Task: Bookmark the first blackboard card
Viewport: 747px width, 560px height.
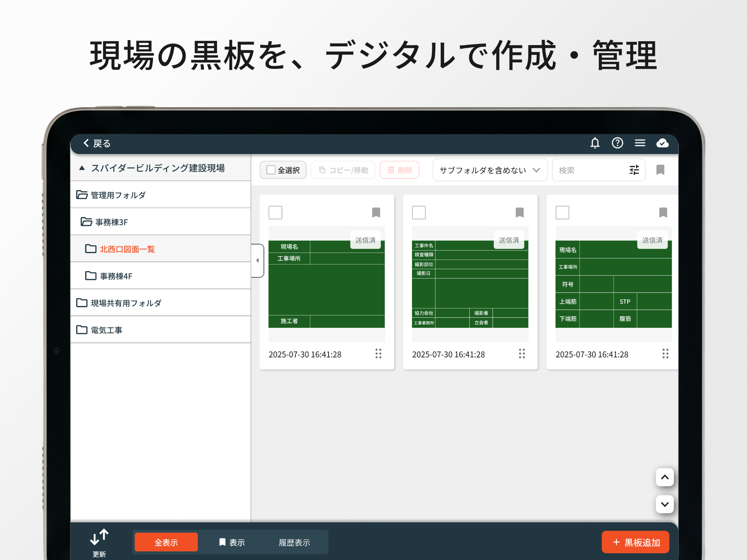Action: [376, 213]
